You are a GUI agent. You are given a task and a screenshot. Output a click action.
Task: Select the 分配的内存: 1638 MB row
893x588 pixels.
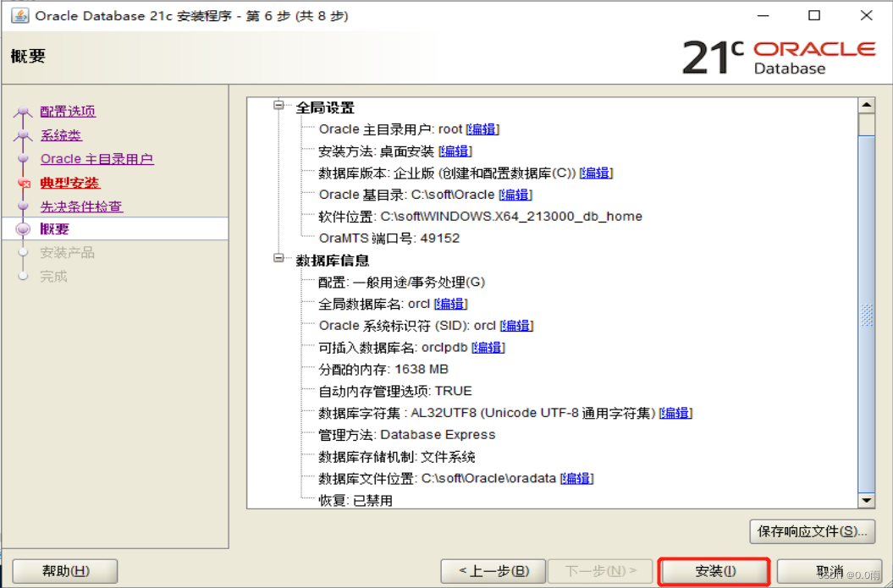click(383, 370)
